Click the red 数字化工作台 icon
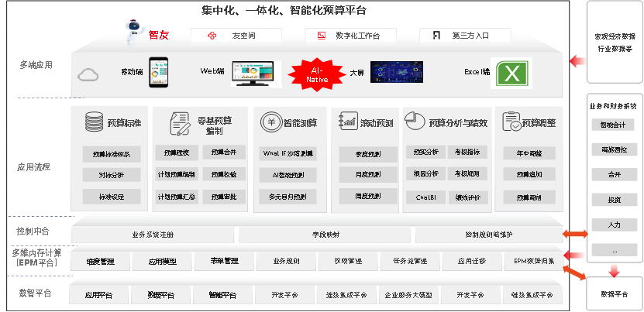644x312 pixels. click(322, 36)
